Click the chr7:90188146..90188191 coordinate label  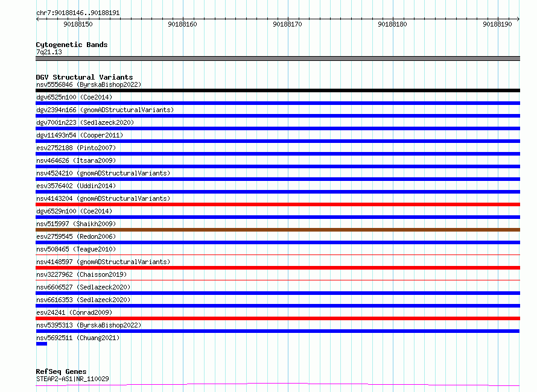[x=78, y=13]
